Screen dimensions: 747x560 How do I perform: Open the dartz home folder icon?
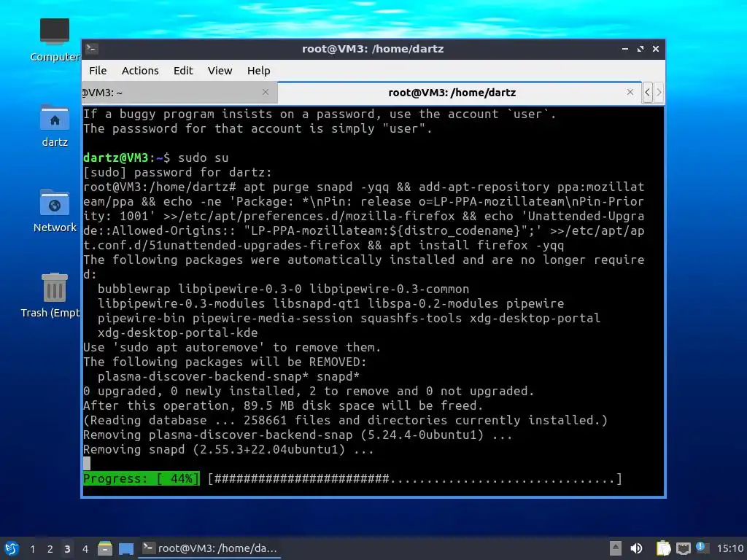coord(54,126)
